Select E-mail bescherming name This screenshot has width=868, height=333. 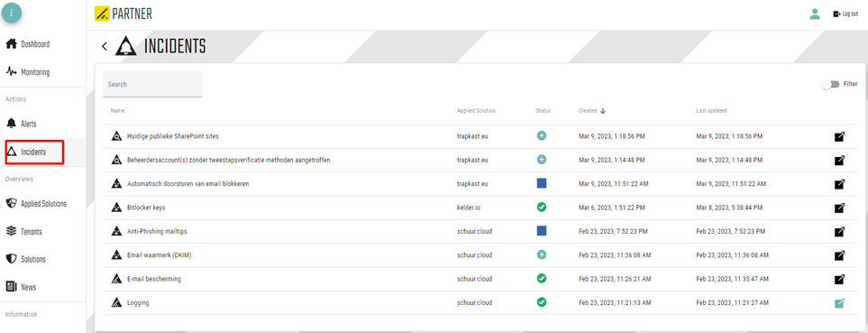click(x=154, y=279)
